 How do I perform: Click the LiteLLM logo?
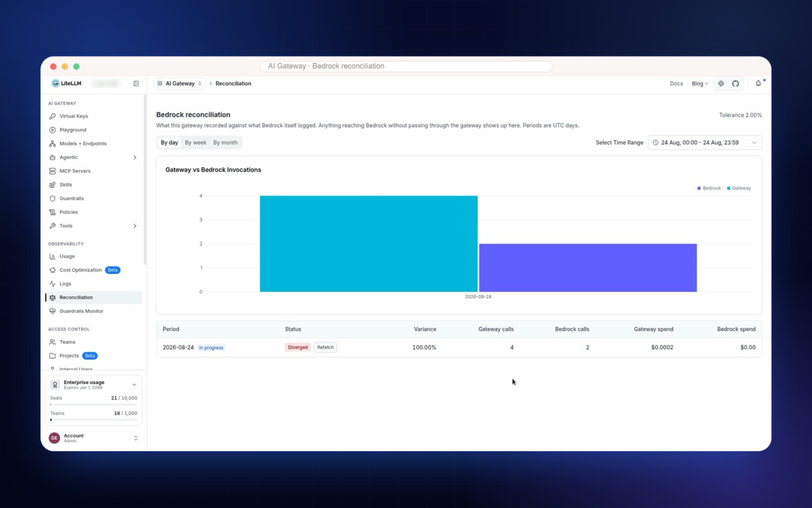67,83
